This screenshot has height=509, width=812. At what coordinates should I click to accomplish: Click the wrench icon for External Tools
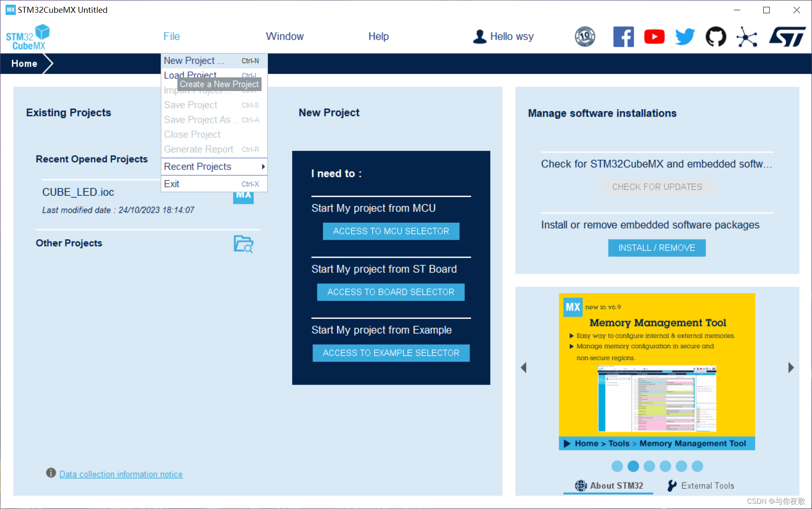672,485
